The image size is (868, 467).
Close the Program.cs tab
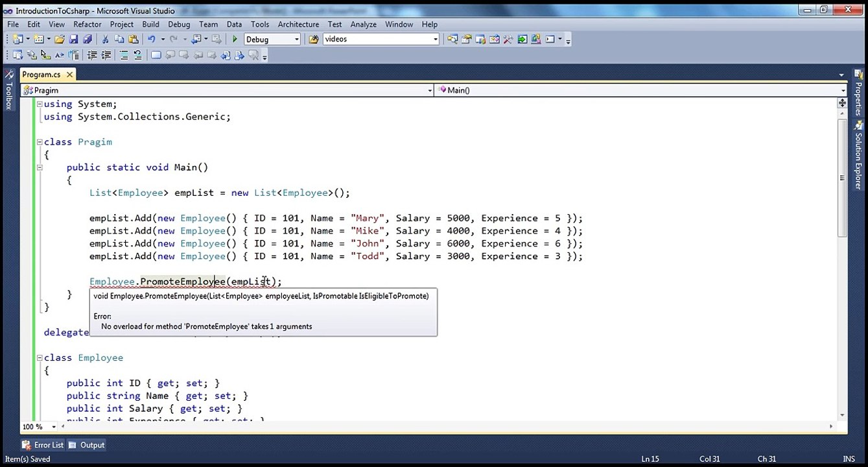[69, 75]
